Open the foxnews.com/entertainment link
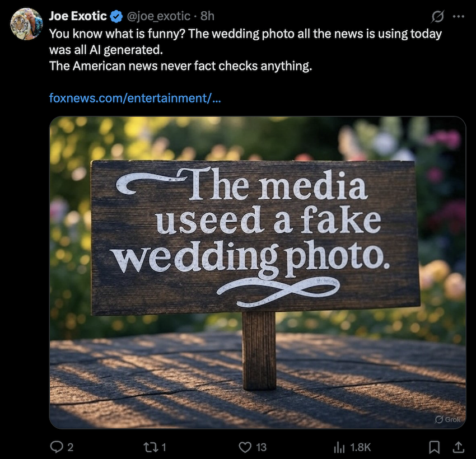 point(134,98)
